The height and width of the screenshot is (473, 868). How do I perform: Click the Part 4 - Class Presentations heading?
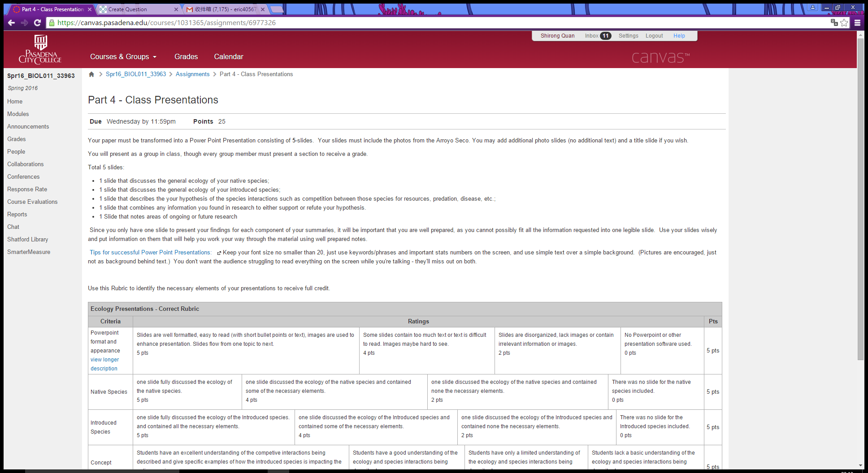pos(153,100)
